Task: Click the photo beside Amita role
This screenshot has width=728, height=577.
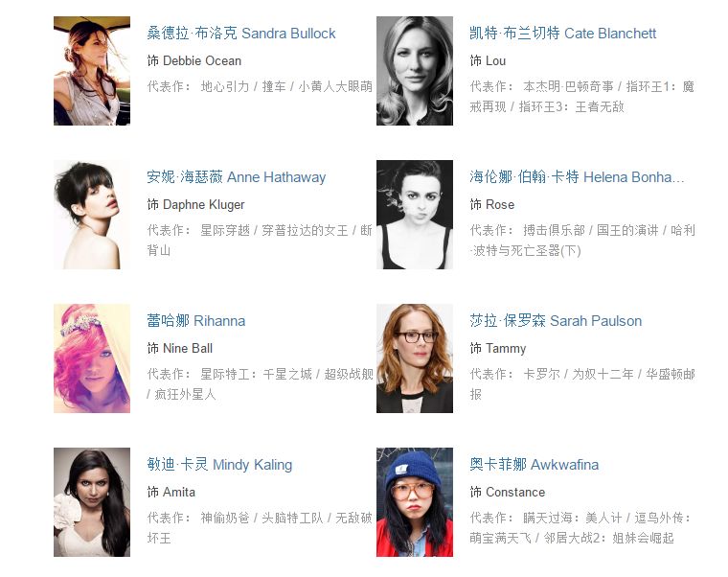Action: pos(92,502)
